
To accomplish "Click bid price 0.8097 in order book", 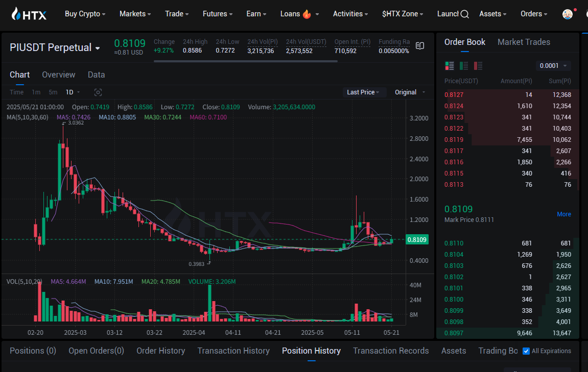I will 454,333.
